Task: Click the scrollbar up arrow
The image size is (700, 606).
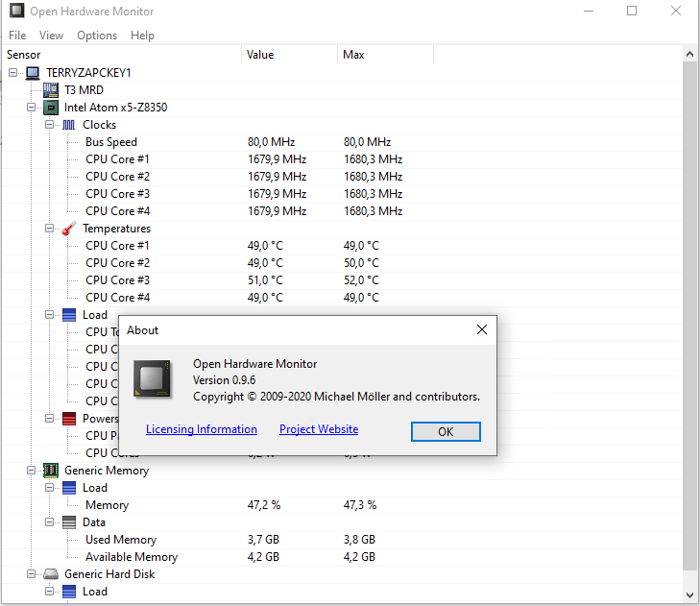Action: point(689,55)
